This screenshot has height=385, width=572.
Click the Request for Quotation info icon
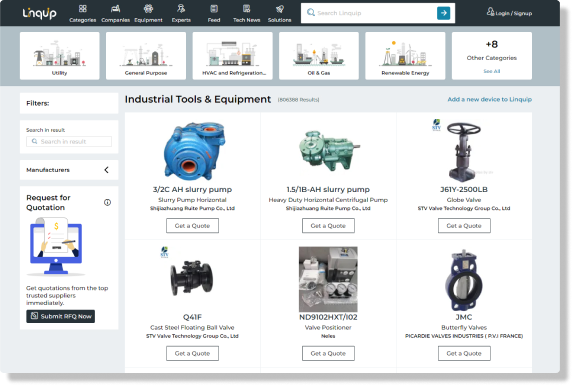107,203
